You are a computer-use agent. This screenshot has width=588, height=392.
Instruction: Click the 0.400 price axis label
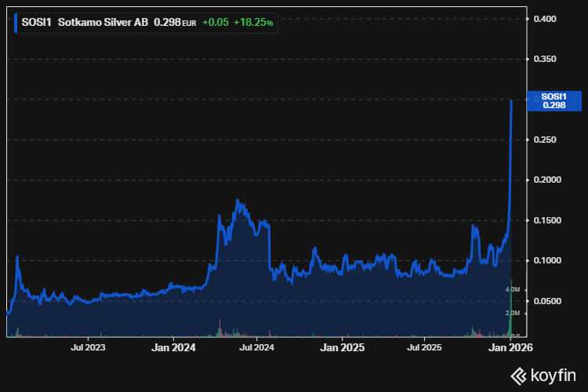pos(544,19)
